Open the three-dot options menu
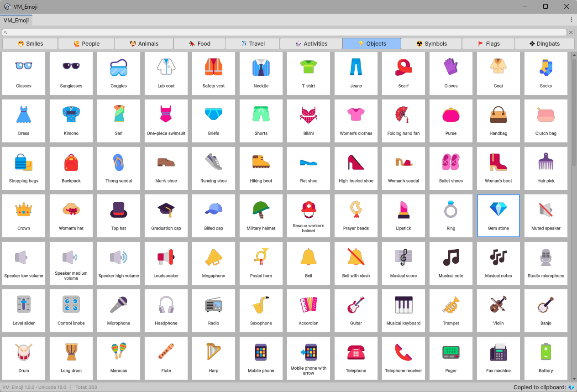 (x=572, y=20)
